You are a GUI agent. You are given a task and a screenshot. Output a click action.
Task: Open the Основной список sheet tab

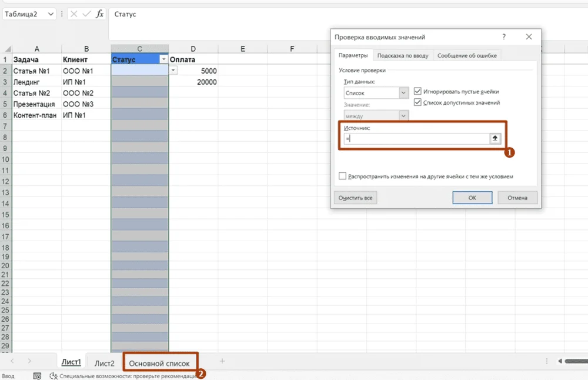[x=159, y=364]
